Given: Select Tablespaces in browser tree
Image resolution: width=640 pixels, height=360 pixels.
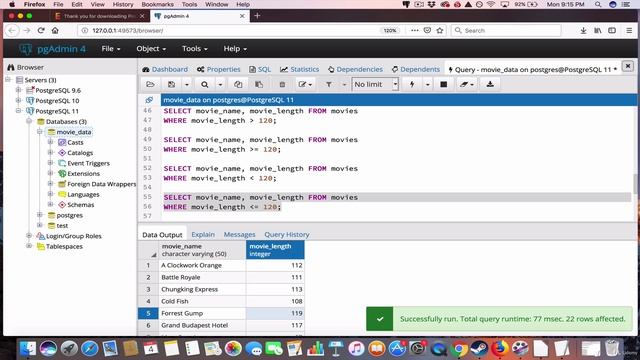Looking at the screenshot, I should [x=64, y=247].
